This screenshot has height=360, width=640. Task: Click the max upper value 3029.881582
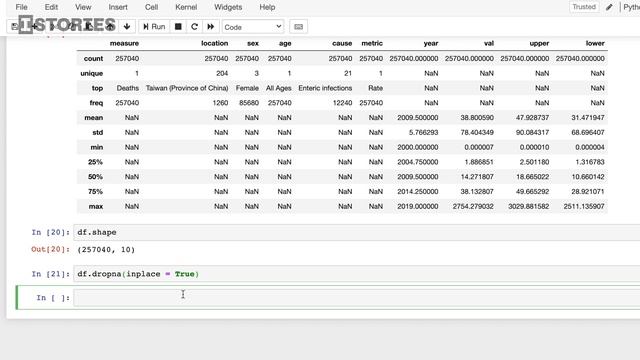529,206
